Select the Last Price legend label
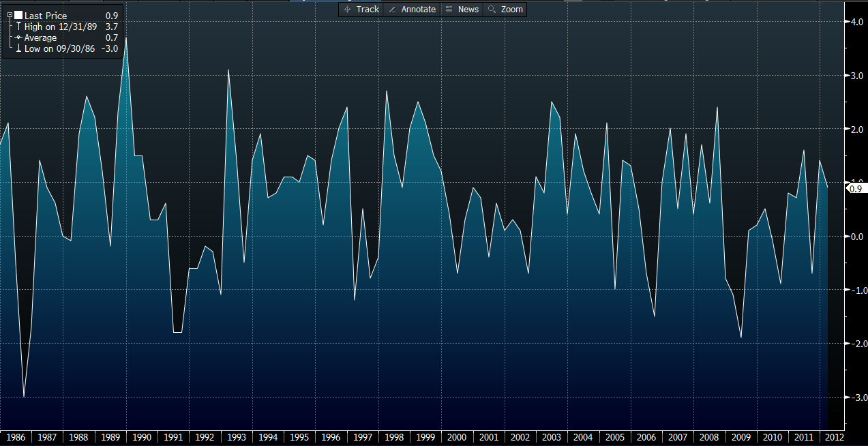The width and height of the screenshot is (868, 446). click(x=46, y=15)
